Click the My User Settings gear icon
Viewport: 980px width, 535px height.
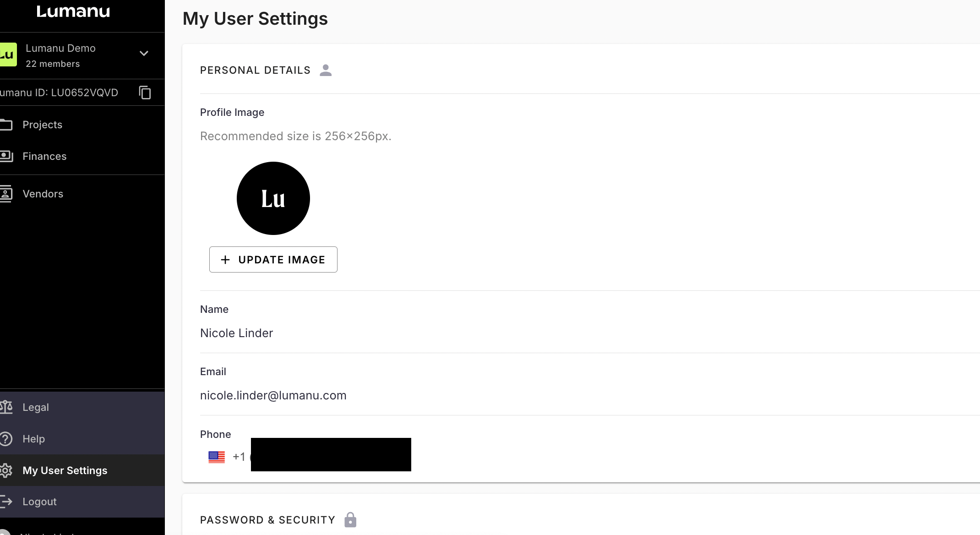6,470
